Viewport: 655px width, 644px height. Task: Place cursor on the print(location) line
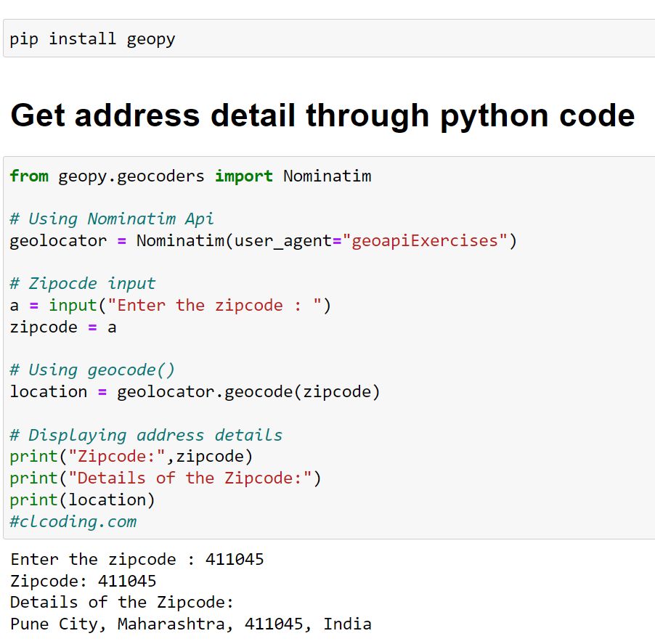pyautogui.click(x=83, y=500)
